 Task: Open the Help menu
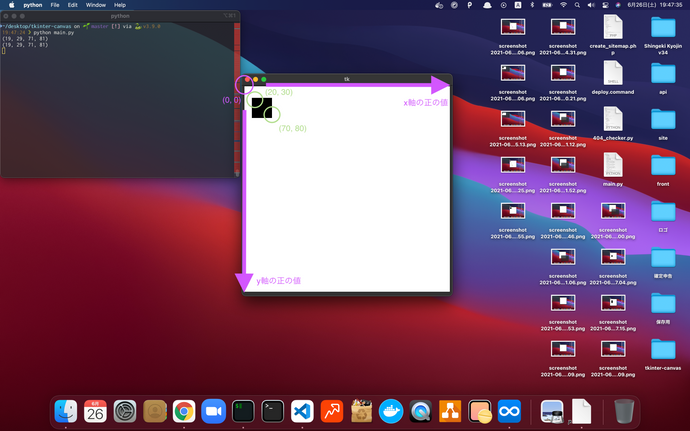pos(120,5)
